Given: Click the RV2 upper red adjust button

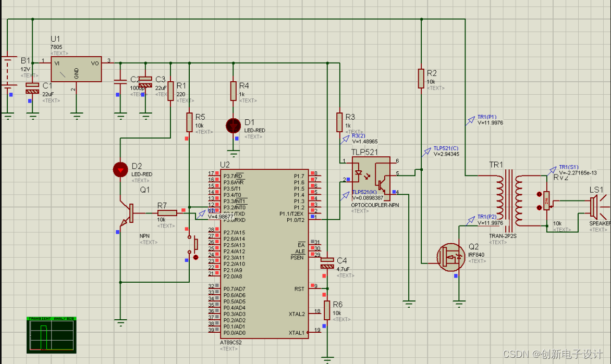Looking at the screenshot, I should coord(539,194).
